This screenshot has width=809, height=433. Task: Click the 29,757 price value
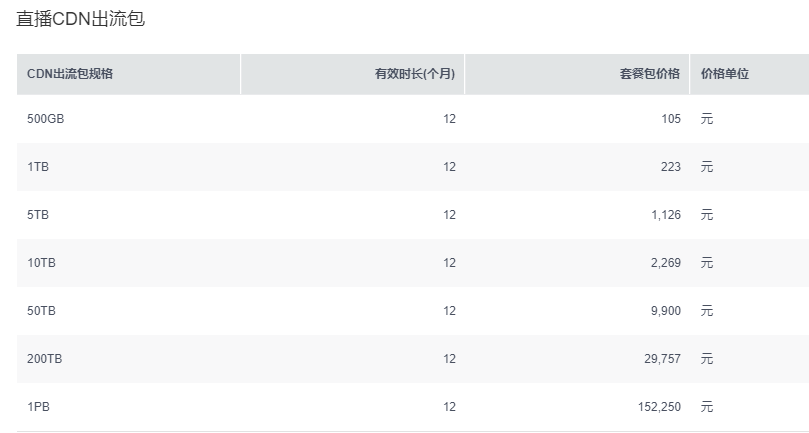click(662, 359)
